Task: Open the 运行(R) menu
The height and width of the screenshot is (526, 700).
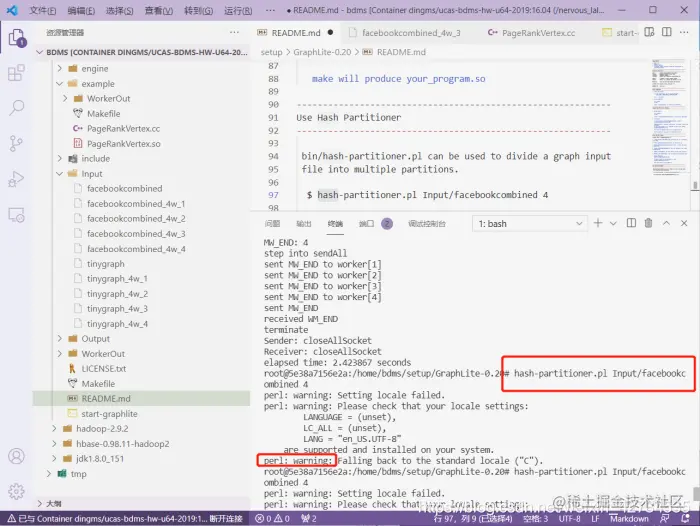Action: click(238, 10)
